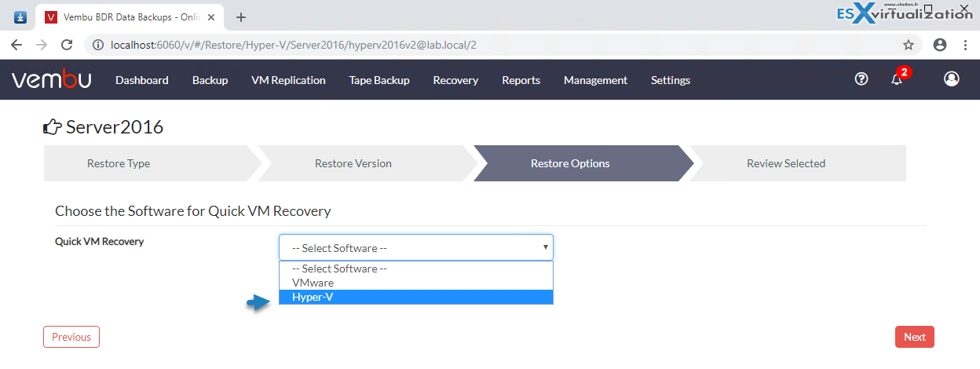Open the Recovery menu
This screenshot has height=369, width=980.
click(455, 80)
